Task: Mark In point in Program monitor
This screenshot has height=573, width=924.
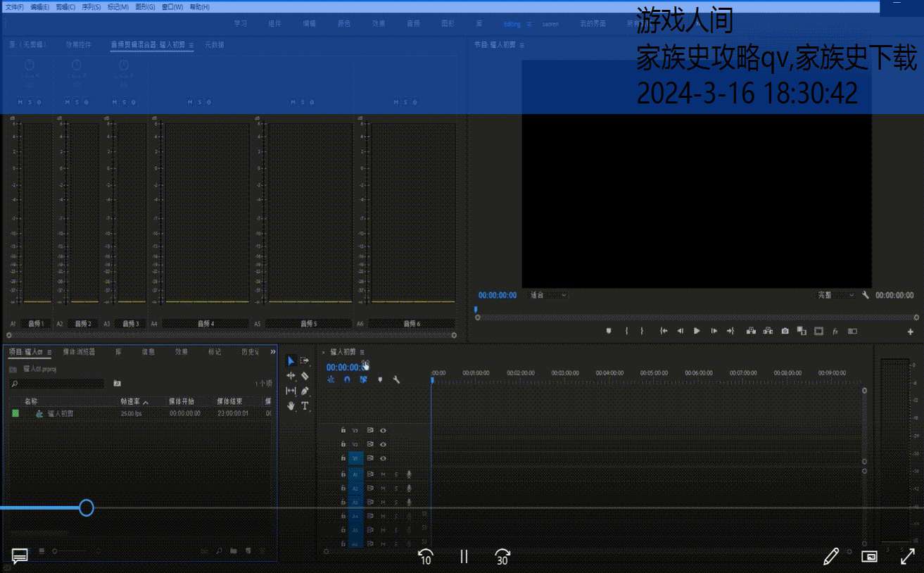Action: point(626,331)
